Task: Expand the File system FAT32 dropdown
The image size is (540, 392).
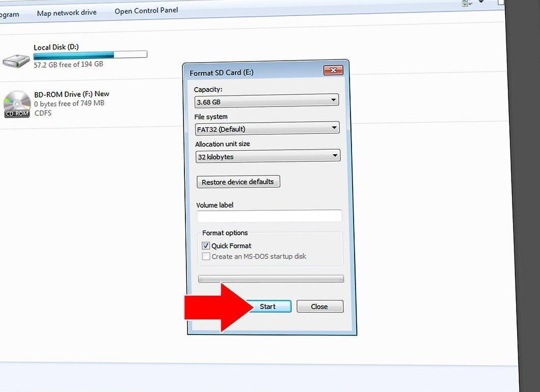Action: click(x=267, y=128)
